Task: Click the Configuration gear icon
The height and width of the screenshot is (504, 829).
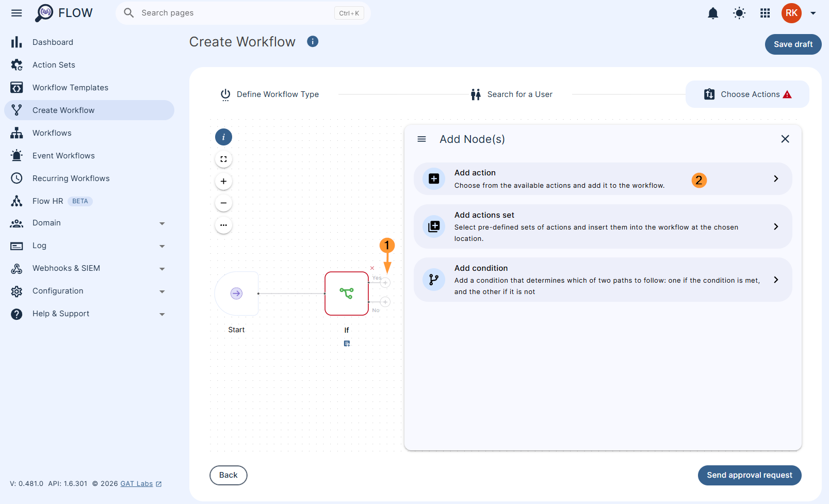Action: [17, 291]
